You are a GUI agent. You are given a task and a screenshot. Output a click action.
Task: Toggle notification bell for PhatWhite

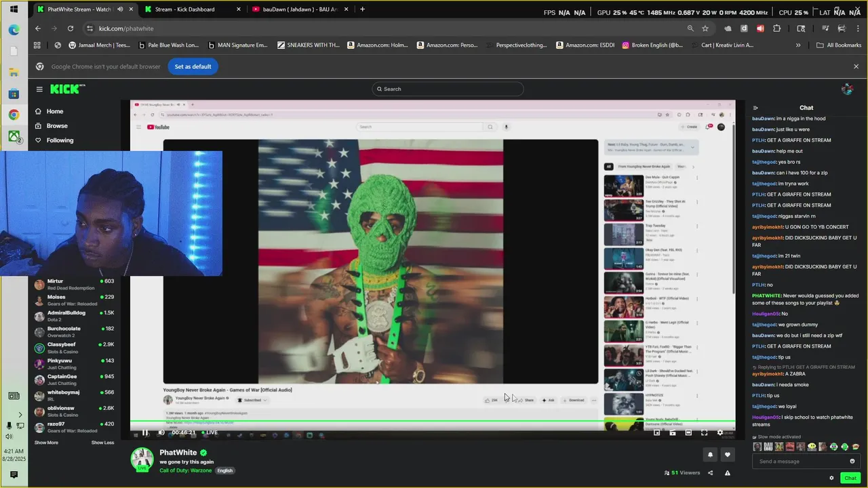710,455
